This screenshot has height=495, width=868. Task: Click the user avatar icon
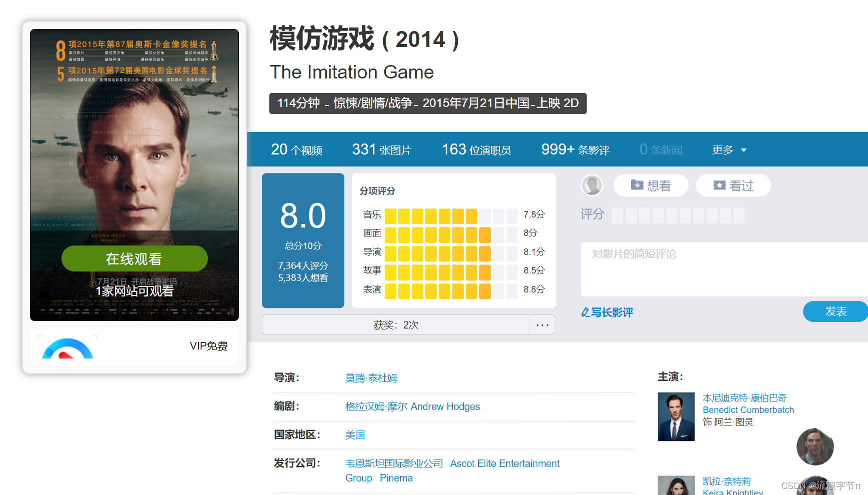pos(592,185)
